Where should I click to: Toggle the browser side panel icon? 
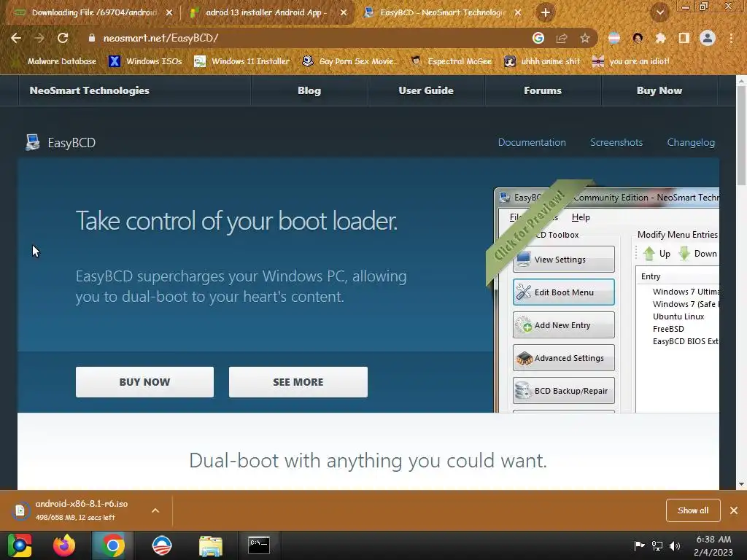tap(684, 38)
